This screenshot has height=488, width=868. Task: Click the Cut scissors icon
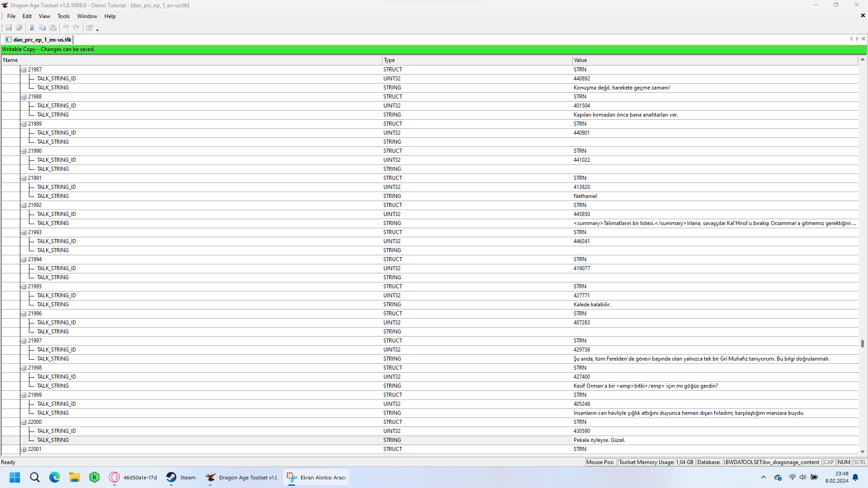(x=32, y=28)
